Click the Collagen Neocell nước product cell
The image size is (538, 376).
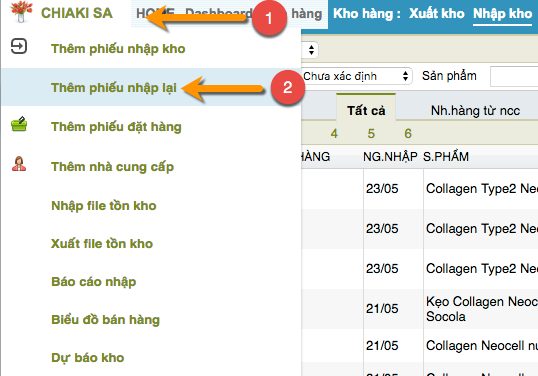point(481,345)
